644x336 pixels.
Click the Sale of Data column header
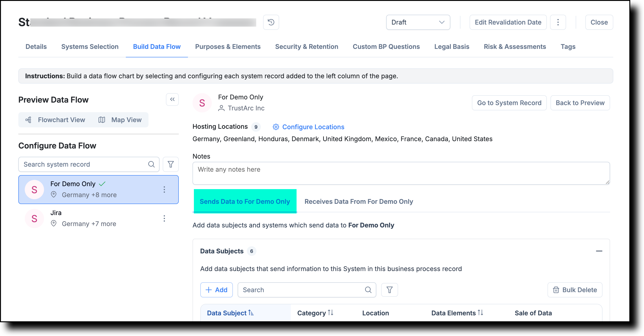coord(533,313)
